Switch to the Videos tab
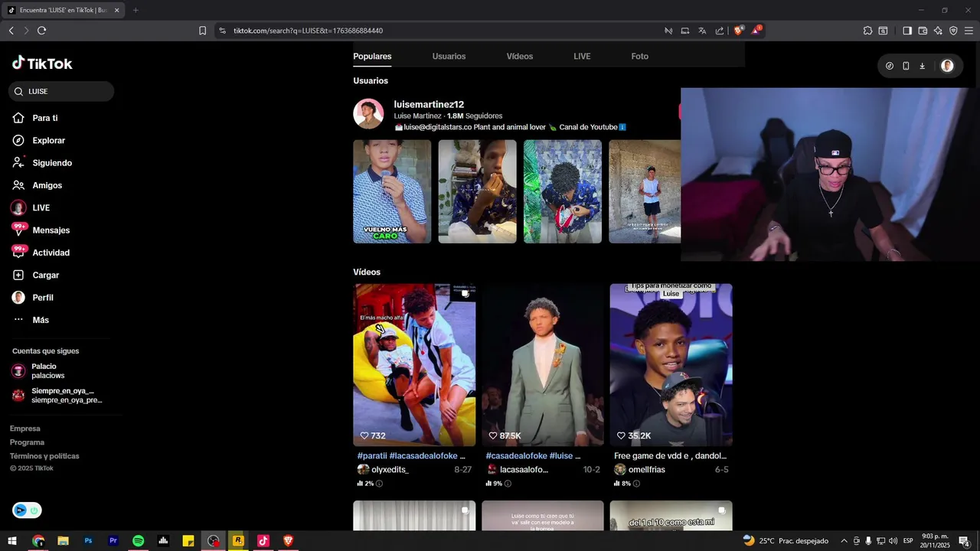Image resolution: width=980 pixels, height=551 pixels. [x=520, y=56]
